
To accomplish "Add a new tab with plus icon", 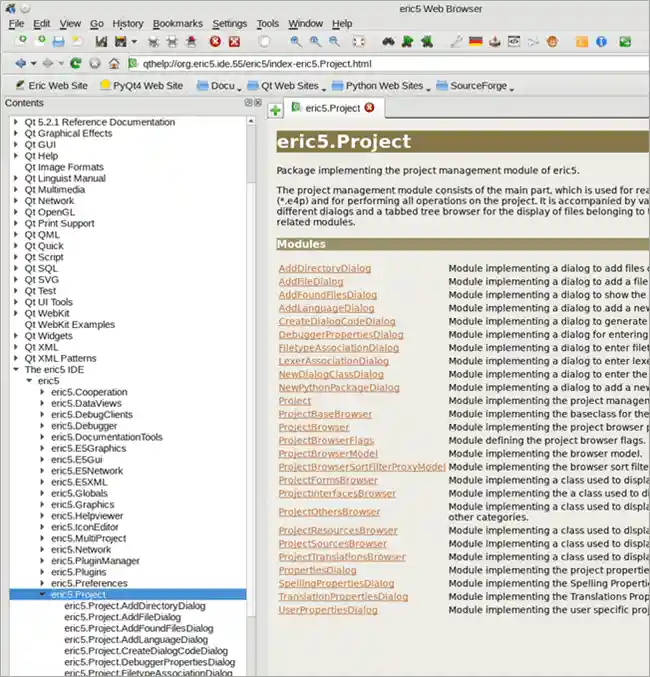I will coord(274,108).
